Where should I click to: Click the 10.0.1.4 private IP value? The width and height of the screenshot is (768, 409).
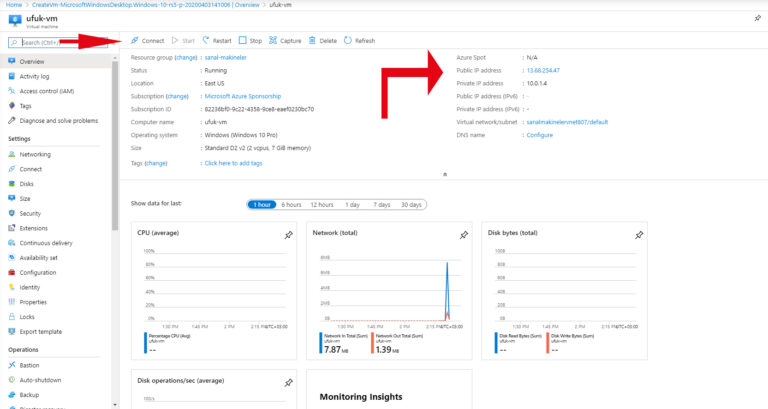tap(537, 83)
